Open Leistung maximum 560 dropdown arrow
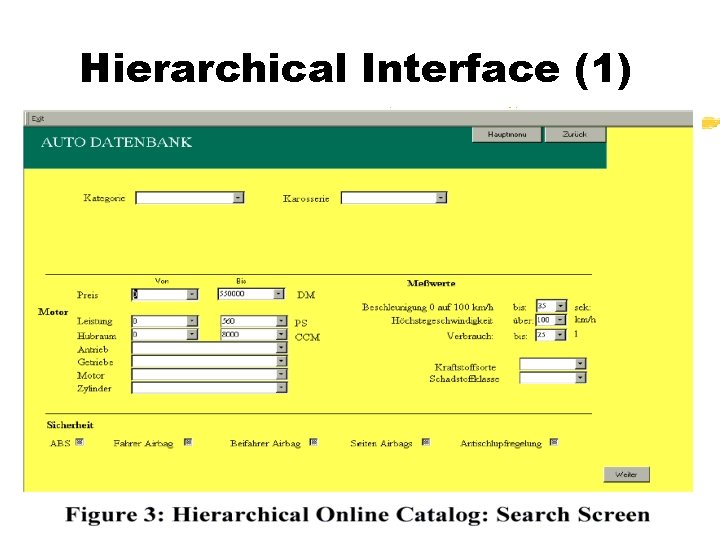Screen dimensions: 720x540 pos(281,321)
